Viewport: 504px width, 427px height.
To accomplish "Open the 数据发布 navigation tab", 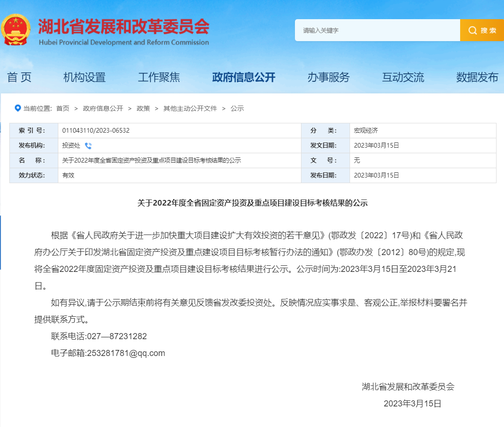I will click(x=477, y=77).
